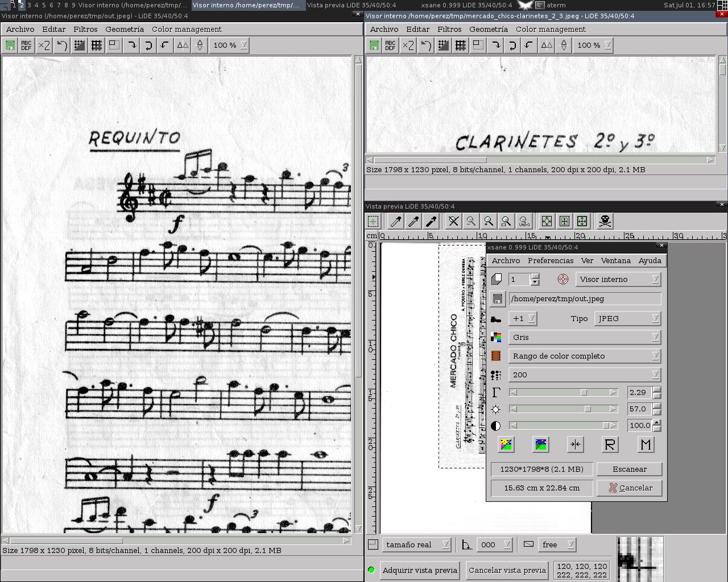Open Geometría menu in left viewer
This screenshot has height=582, width=728.
click(x=125, y=29)
